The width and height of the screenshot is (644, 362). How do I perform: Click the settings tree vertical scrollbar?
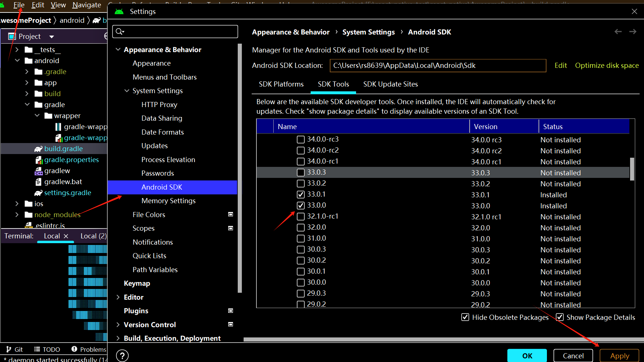tap(240, 168)
